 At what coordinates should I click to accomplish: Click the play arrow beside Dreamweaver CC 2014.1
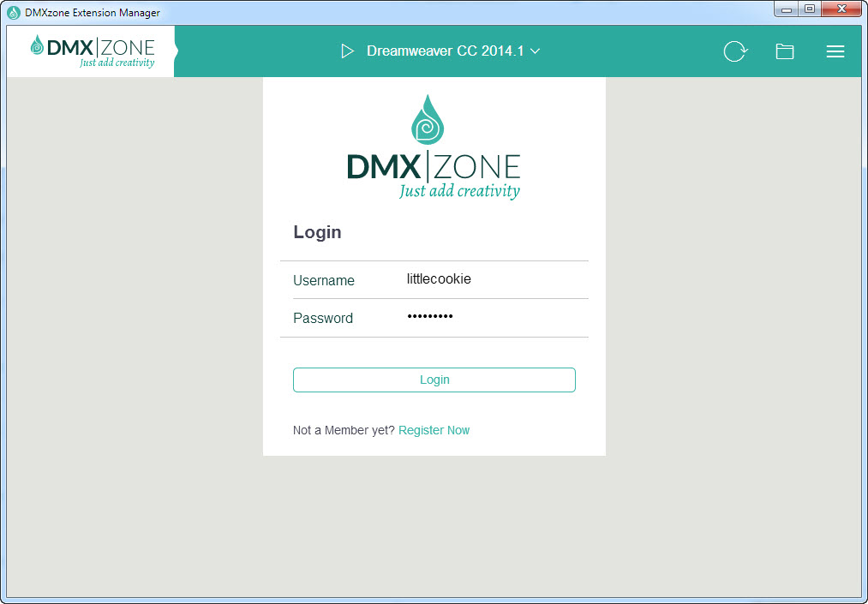[x=347, y=51]
